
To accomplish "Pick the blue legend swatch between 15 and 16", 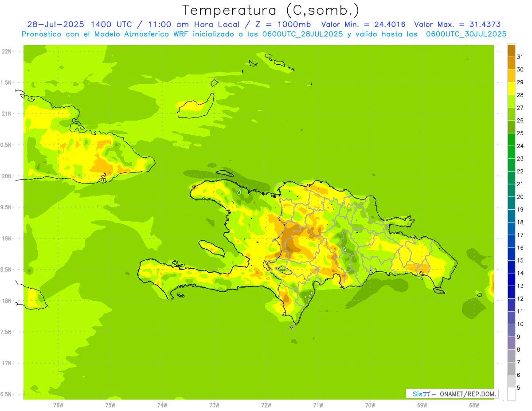I will 511,254.
